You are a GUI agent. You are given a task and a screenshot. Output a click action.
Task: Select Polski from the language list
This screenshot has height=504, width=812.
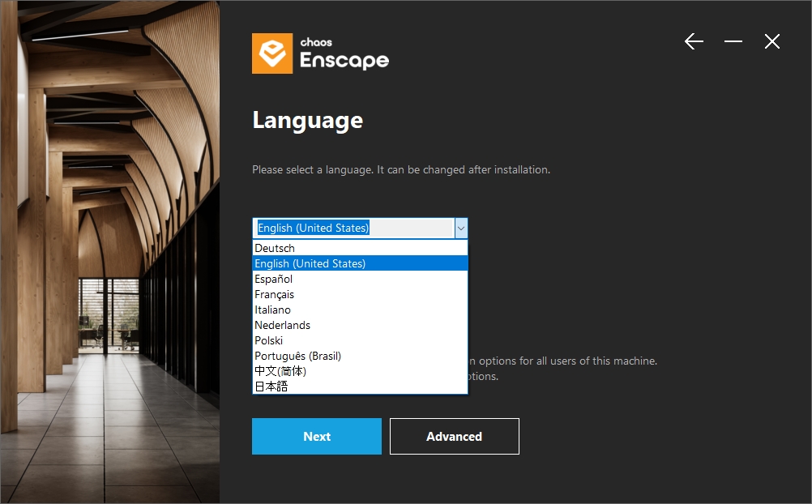(x=360, y=340)
